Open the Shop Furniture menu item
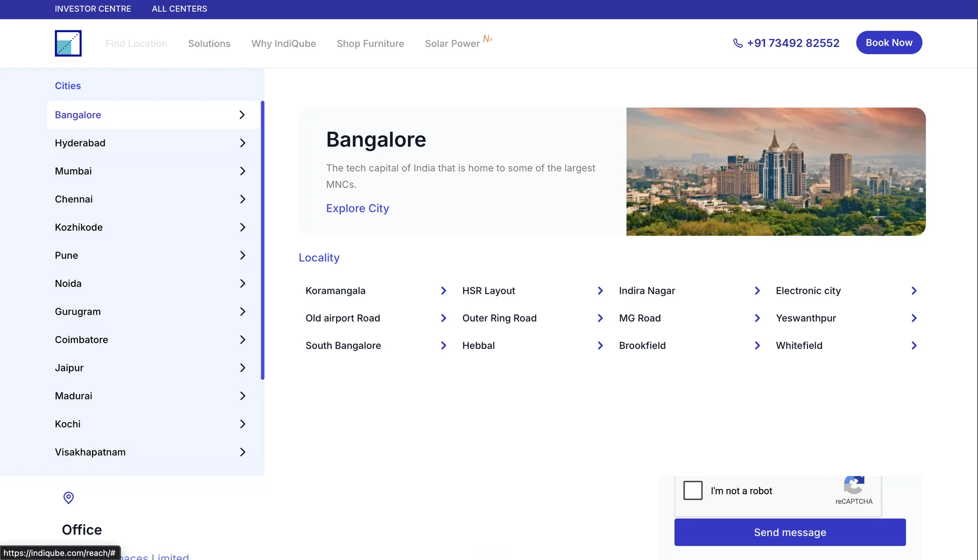This screenshot has width=978, height=560. click(x=370, y=43)
